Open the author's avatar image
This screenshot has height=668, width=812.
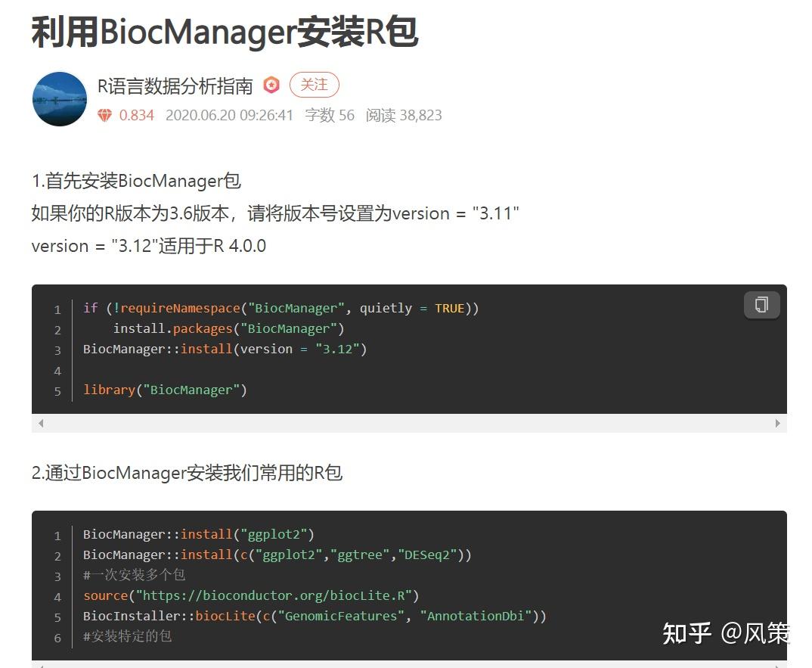point(59,99)
